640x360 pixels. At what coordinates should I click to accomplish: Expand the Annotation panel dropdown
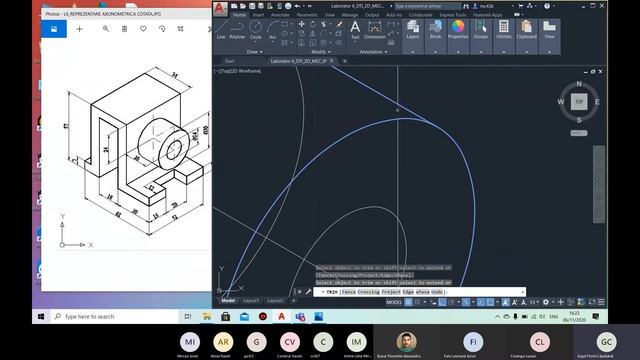coord(374,52)
